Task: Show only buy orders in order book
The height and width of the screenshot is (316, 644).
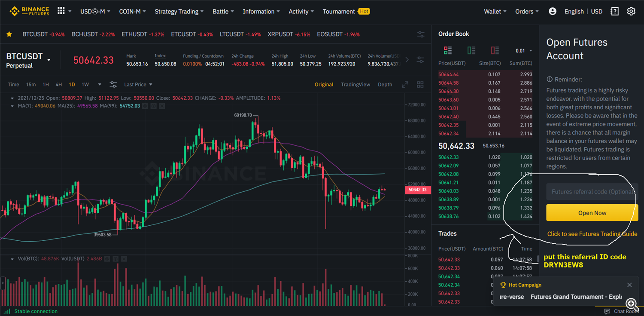Action: (471, 51)
